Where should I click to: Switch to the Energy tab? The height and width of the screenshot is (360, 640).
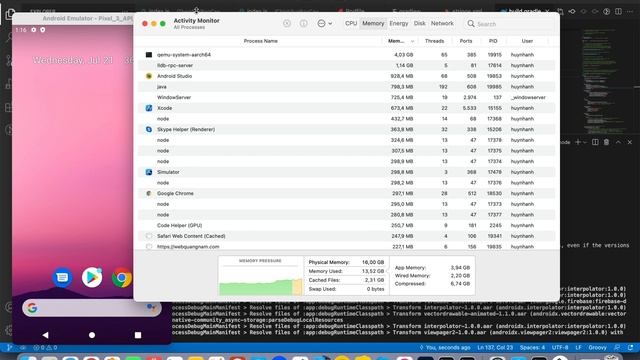(399, 24)
